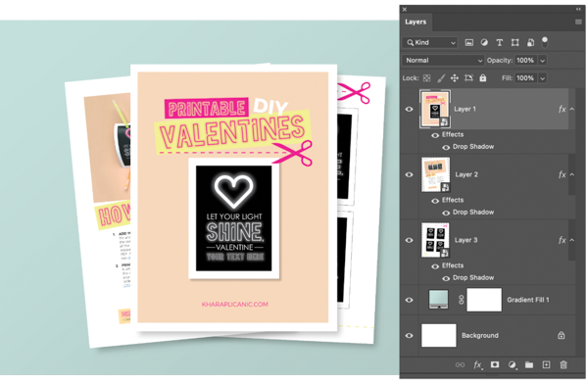Close the Layers panel with X
Image resolution: width=588 pixels, height=383 pixels.
(x=404, y=10)
